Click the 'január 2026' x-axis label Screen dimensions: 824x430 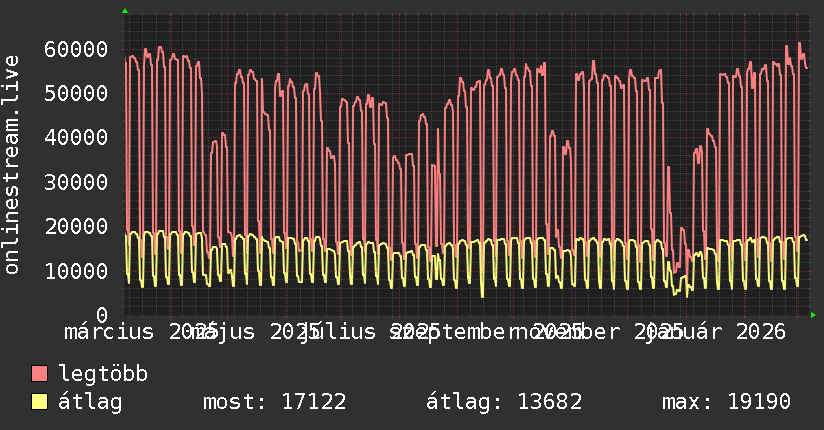tap(715, 332)
